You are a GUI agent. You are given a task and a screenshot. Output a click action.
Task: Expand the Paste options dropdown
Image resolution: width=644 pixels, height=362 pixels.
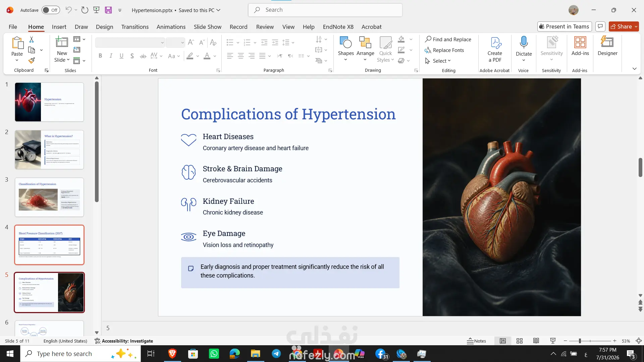pos(17,60)
